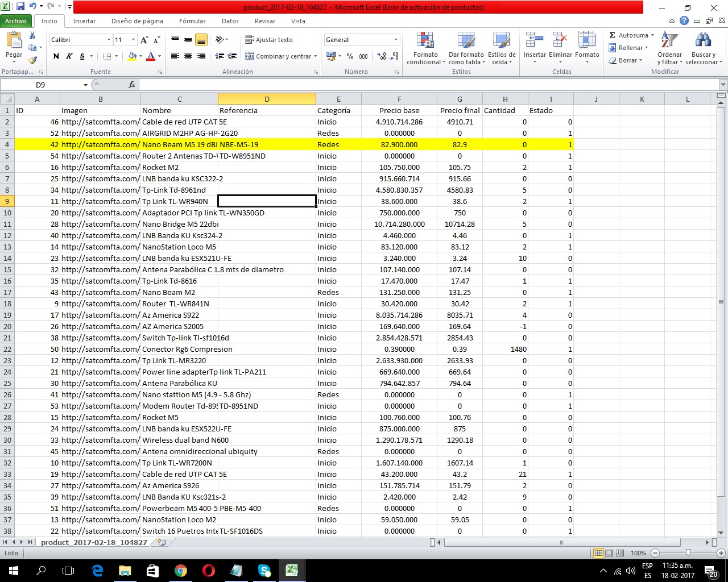Viewport: 728px width, 582px height.
Task: Open the Archivo tab
Action: (16, 21)
